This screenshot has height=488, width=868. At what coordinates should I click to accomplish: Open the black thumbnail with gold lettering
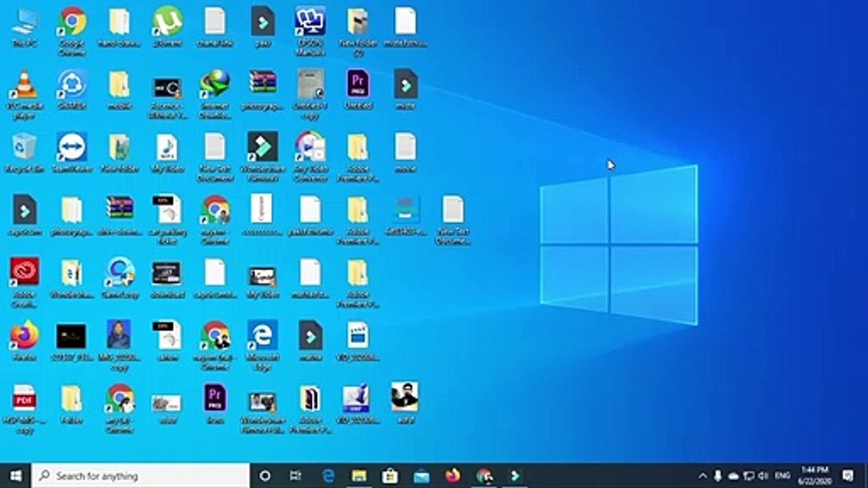[x=72, y=342]
